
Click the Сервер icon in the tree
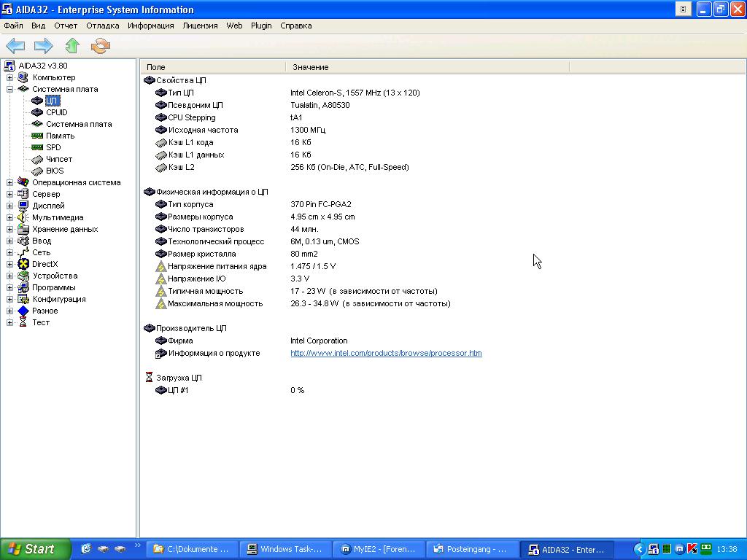[x=23, y=194]
